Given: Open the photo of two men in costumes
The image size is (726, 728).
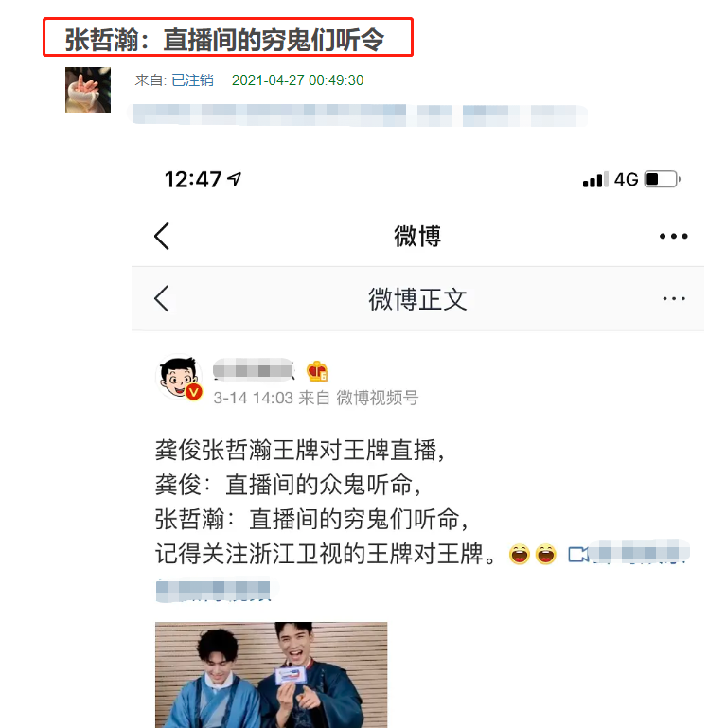Looking at the screenshot, I should tap(271, 675).
